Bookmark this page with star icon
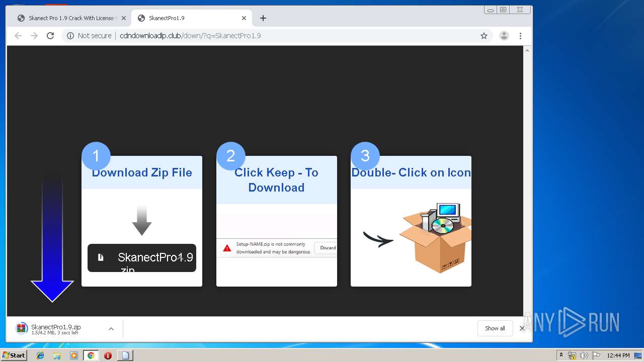Screen dimensions: 644x362 point(484,36)
